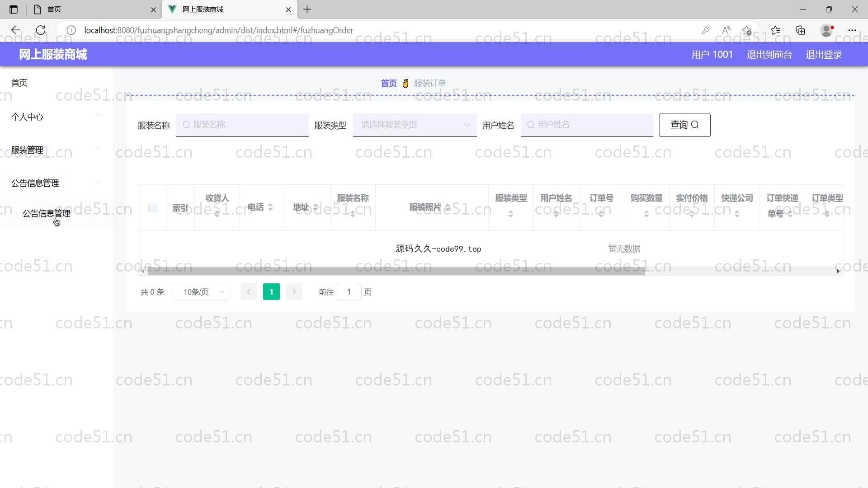The height and width of the screenshot is (488, 868).
Task: Open the browser collections icon
Action: pyautogui.click(x=800, y=30)
